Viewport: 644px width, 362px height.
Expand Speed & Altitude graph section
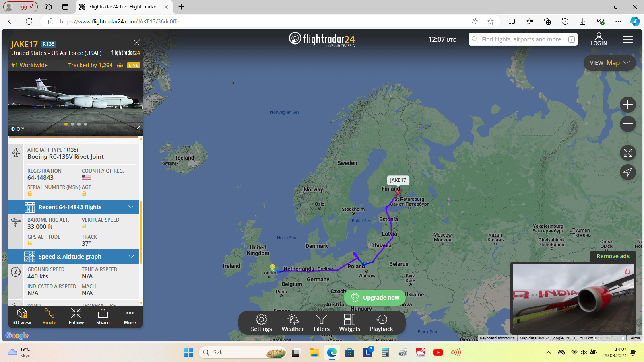[74, 257]
